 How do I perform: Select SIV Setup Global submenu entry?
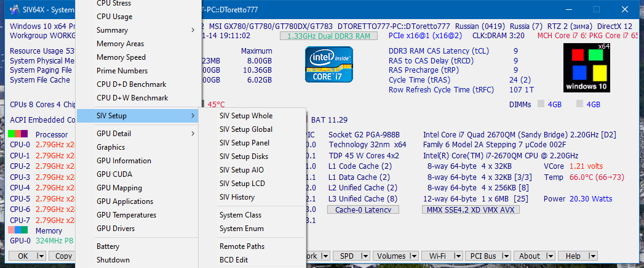point(252,129)
